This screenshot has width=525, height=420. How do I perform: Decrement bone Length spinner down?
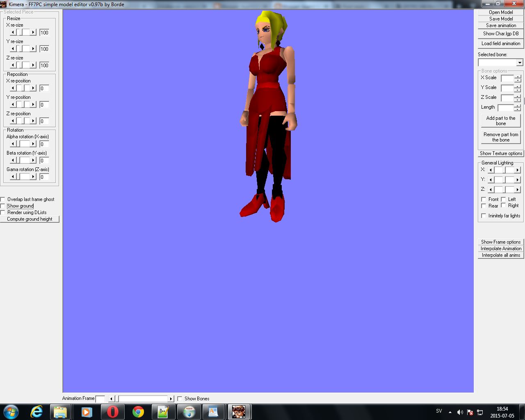tap(518, 110)
